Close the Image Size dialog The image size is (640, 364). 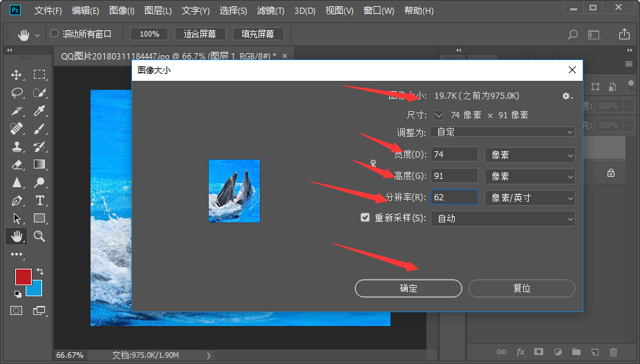click(x=572, y=70)
